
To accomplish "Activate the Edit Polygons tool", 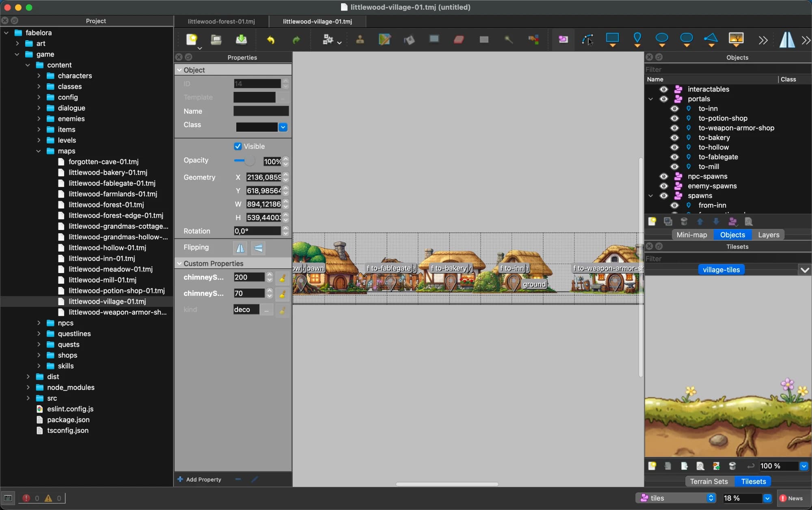I will pos(587,39).
